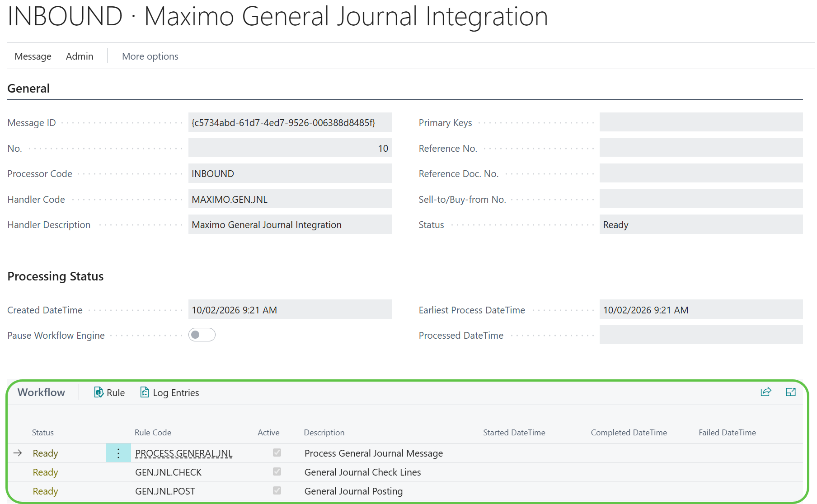817x504 pixels.
Task: Click the Earliest Process DateTime field
Action: pos(701,310)
